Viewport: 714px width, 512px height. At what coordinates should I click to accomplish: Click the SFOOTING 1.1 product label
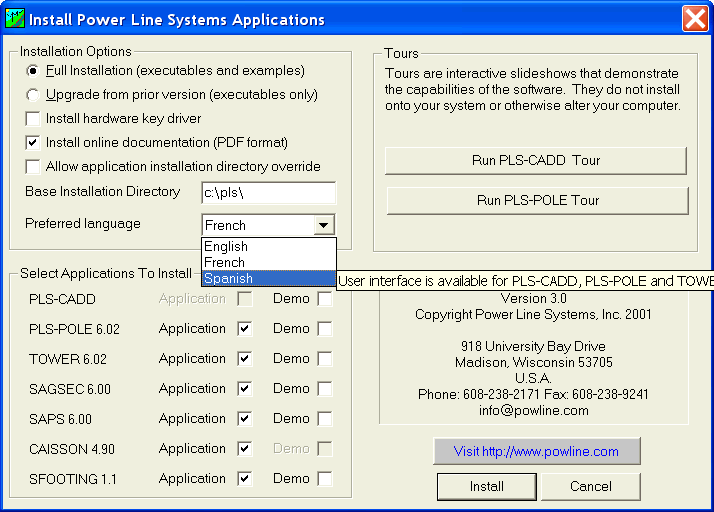[x=73, y=479]
